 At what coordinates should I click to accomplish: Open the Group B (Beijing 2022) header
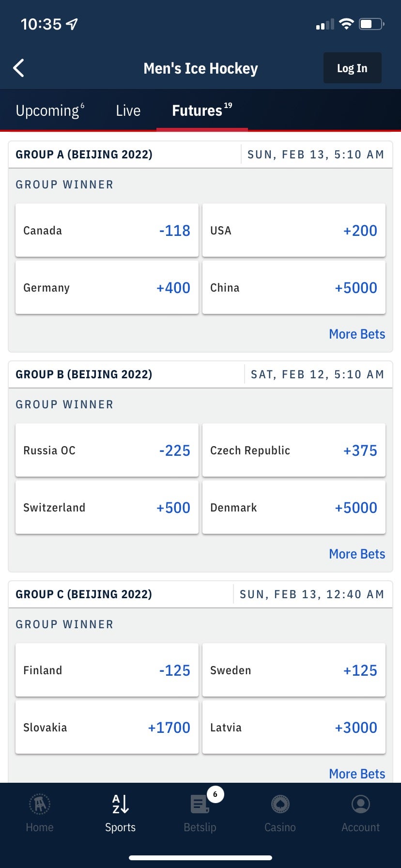84,374
